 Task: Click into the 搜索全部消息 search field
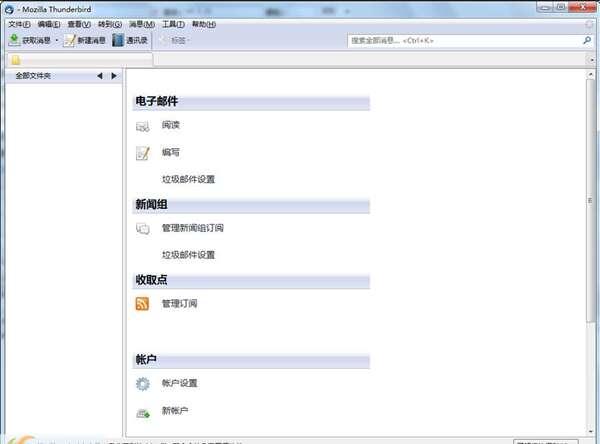(x=460, y=41)
